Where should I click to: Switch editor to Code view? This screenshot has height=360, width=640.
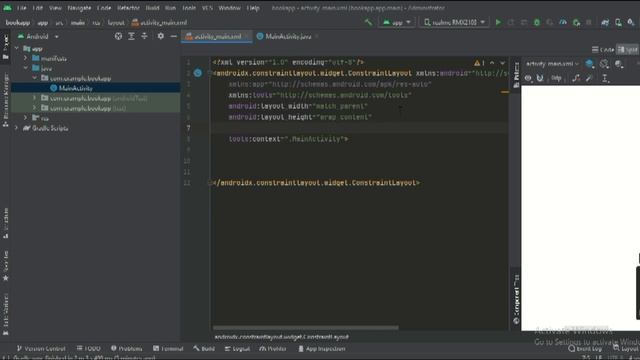coord(603,49)
